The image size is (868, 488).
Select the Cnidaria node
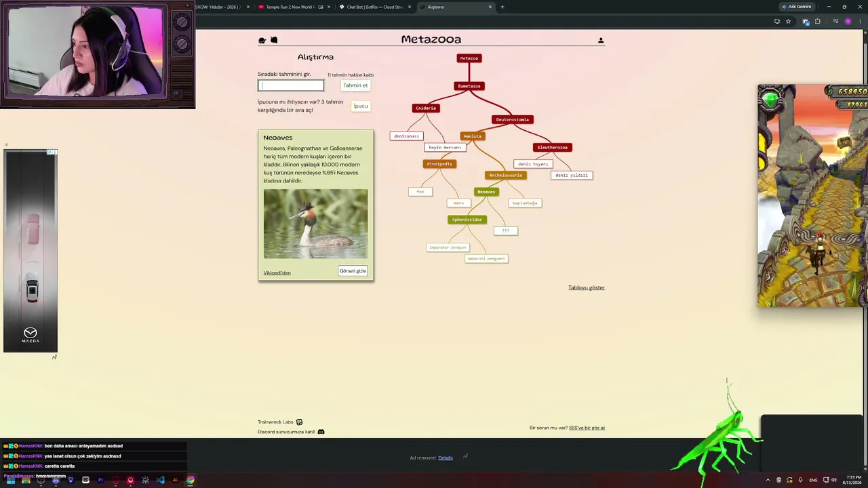click(x=426, y=108)
